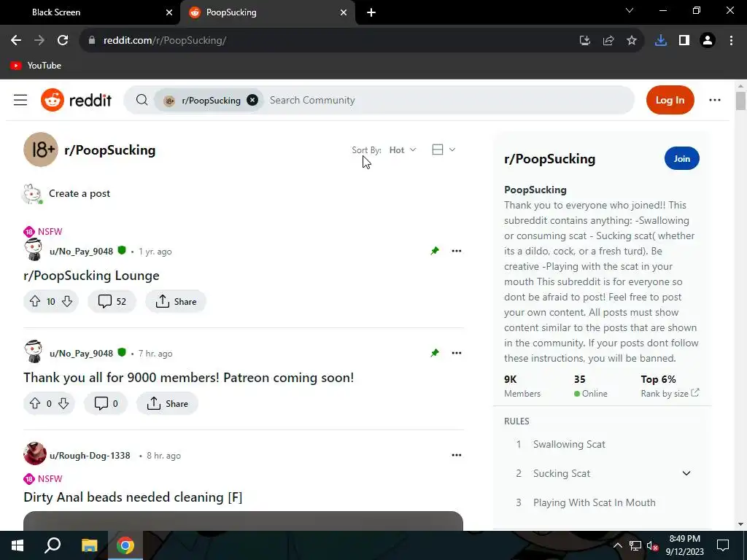Open u/No_Pay_9048 profile from the 7 hr. ago post

(x=81, y=354)
